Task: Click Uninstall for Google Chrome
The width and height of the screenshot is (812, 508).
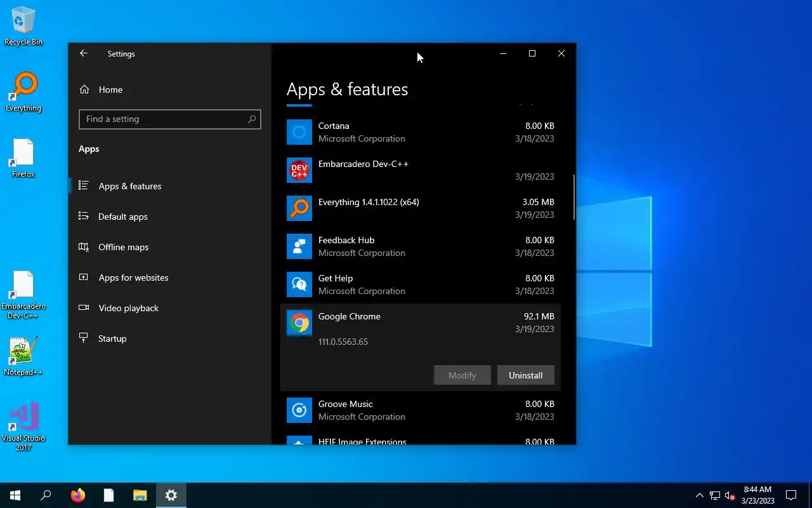Action: pyautogui.click(x=525, y=375)
